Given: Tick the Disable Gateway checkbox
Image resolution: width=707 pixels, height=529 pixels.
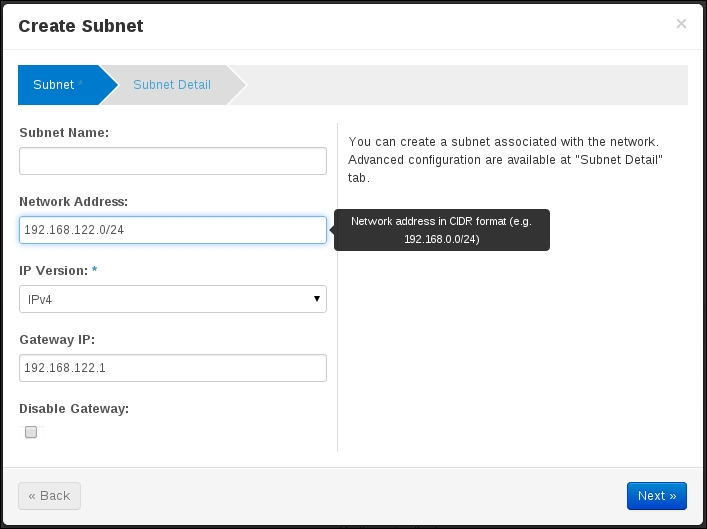Looking at the screenshot, I should point(31,432).
